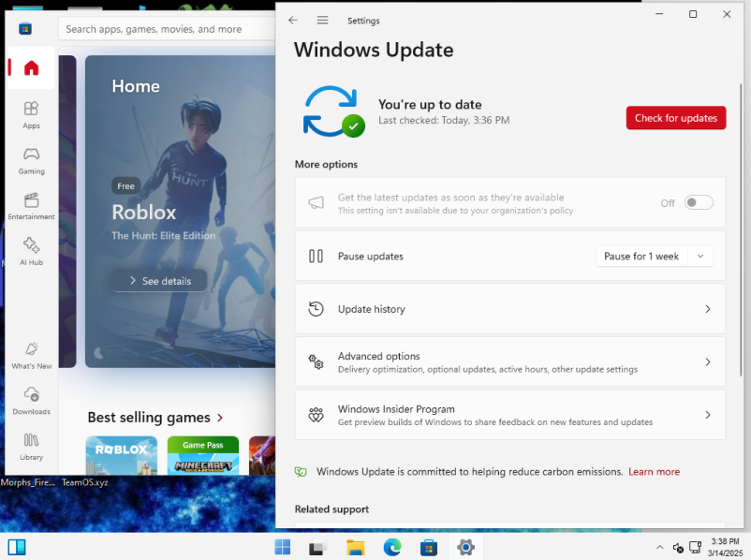Click the muted volume tray icon
The image size is (751, 560).
point(678,547)
